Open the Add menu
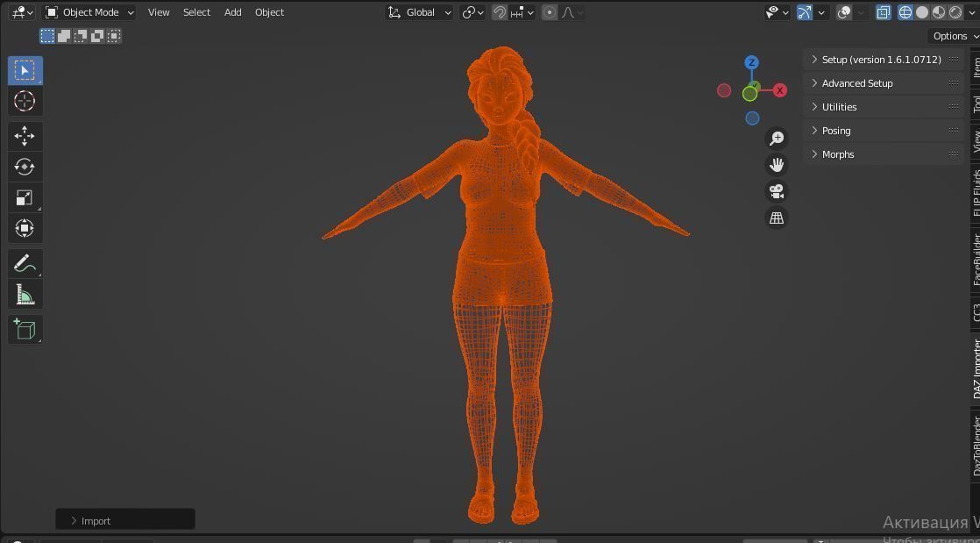This screenshot has height=543, width=980. [x=233, y=12]
